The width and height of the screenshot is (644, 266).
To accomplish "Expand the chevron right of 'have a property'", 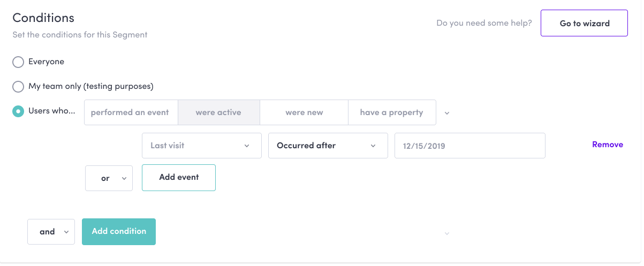I will click(447, 113).
